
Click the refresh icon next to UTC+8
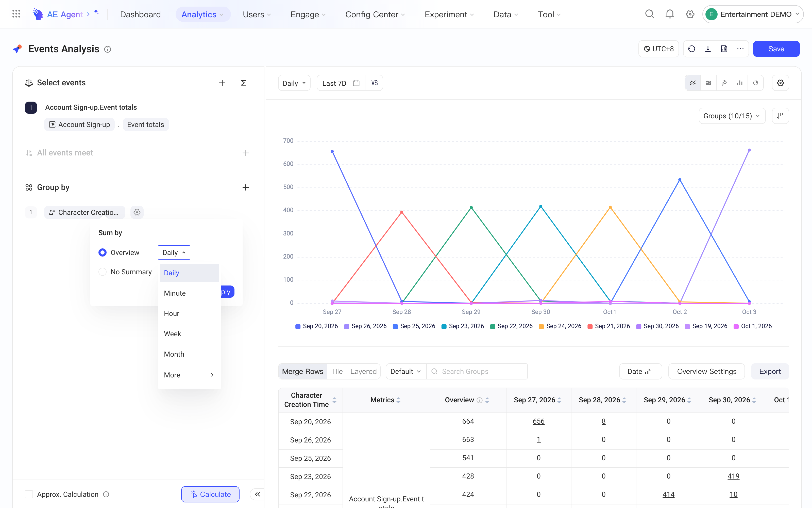pyautogui.click(x=691, y=49)
